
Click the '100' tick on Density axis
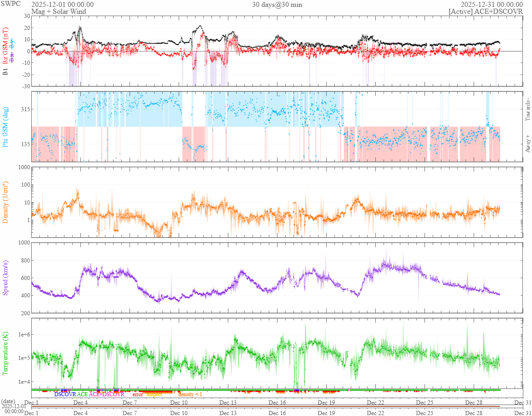[25, 185]
